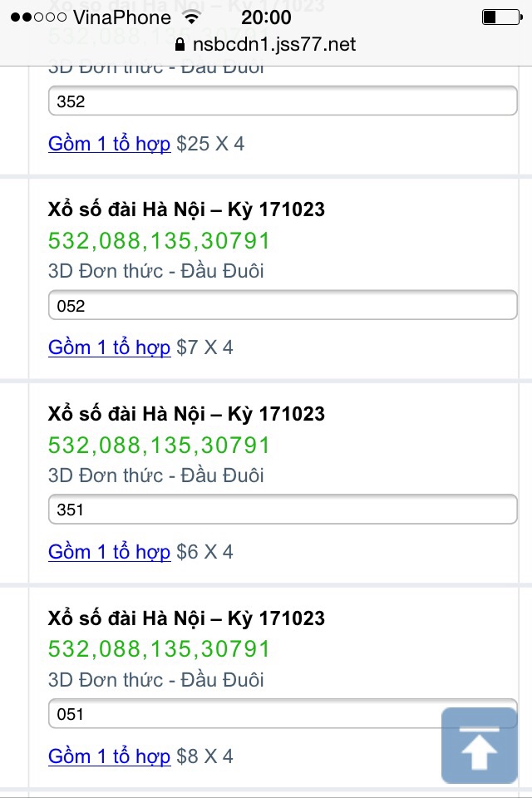Tap the $6 X 4 bet amount text

[x=204, y=552]
